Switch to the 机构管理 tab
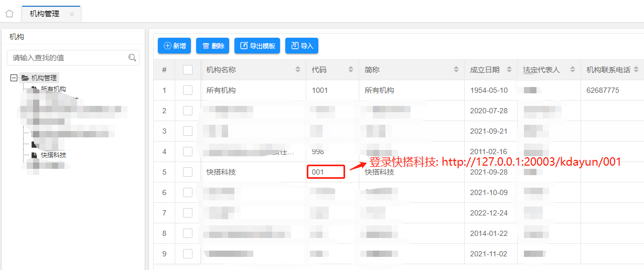 tap(45, 14)
